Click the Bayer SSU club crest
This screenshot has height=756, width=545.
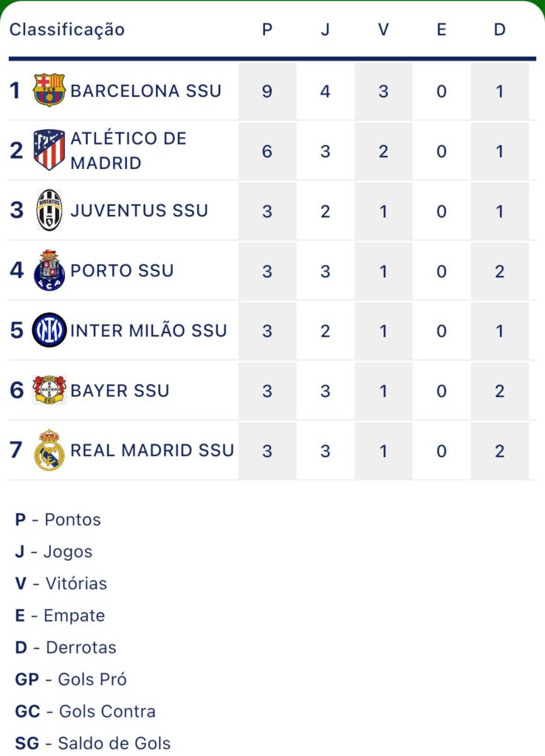(49, 390)
